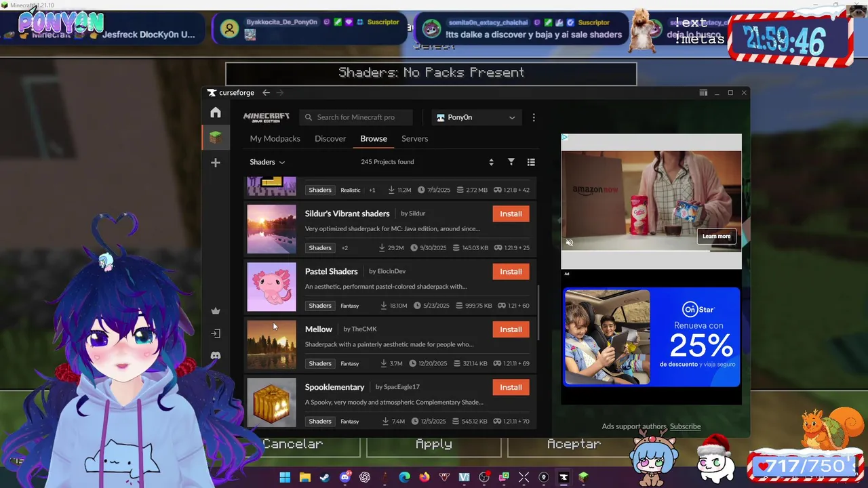This screenshot has height=488, width=868.
Task: Install Sildur's Vibrant shaders
Action: click(x=511, y=213)
